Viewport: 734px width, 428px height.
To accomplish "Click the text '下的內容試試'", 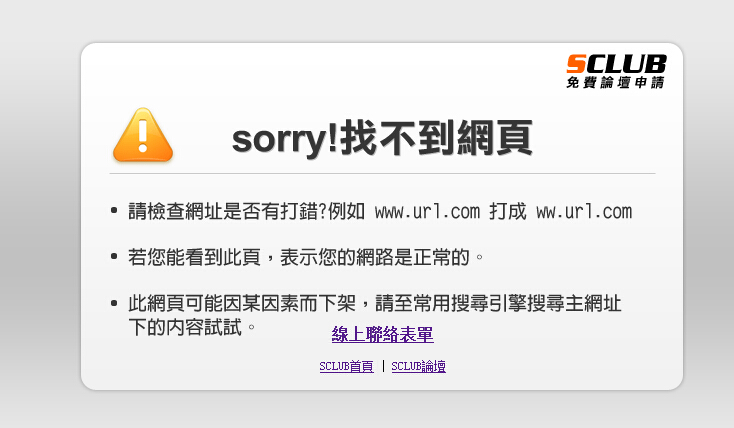I will tap(185, 327).
